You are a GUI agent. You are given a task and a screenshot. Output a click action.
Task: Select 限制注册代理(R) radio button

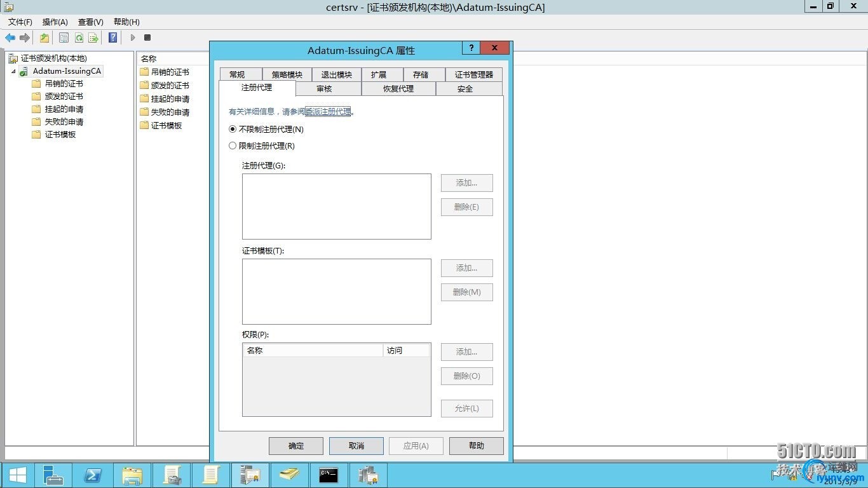(x=233, y=146)
